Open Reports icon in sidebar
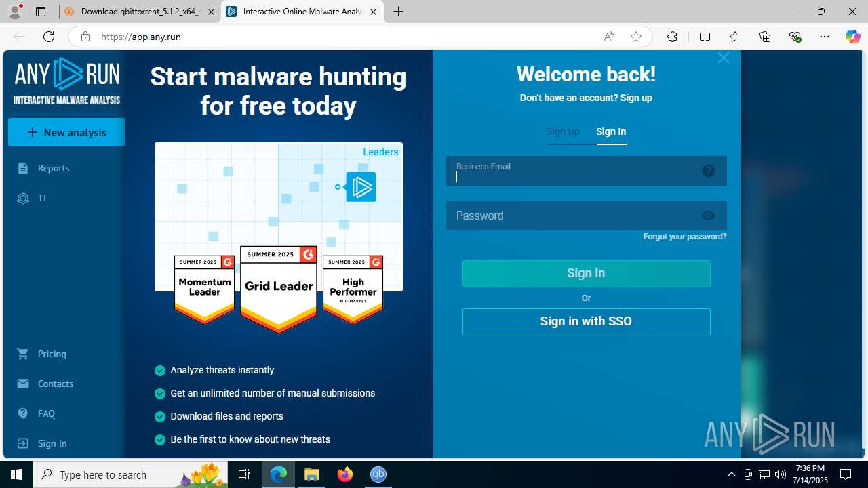 tap(23, 168)
